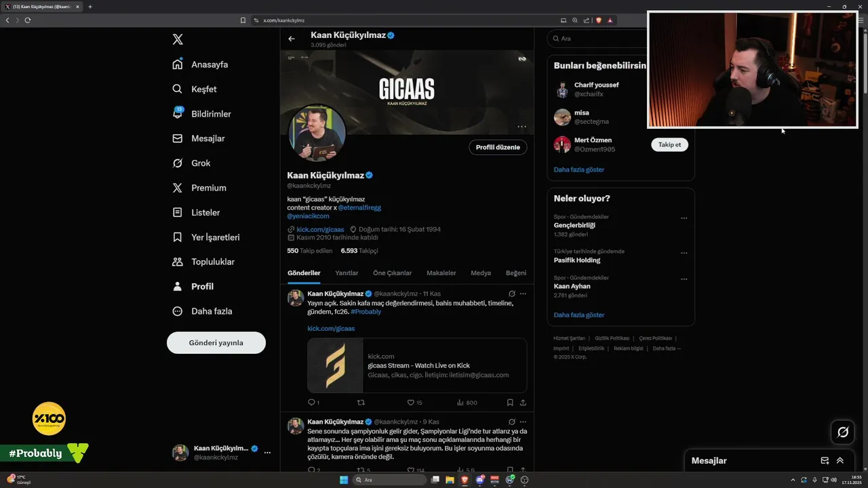Open Brave Shields icon in address bar
868x488 pixels.
[599, 20]
